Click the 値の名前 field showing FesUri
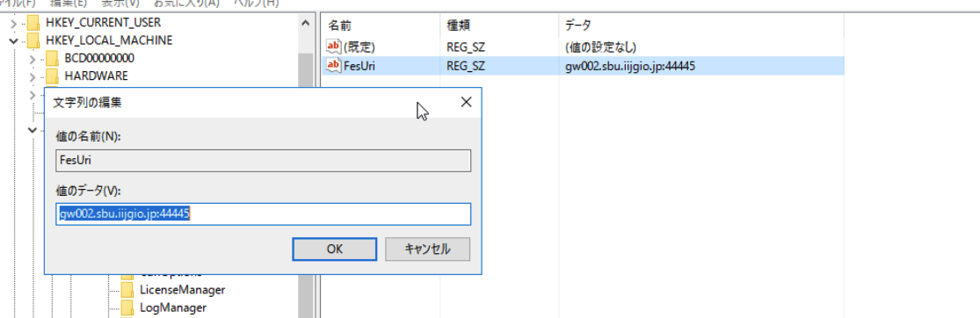 263,160
